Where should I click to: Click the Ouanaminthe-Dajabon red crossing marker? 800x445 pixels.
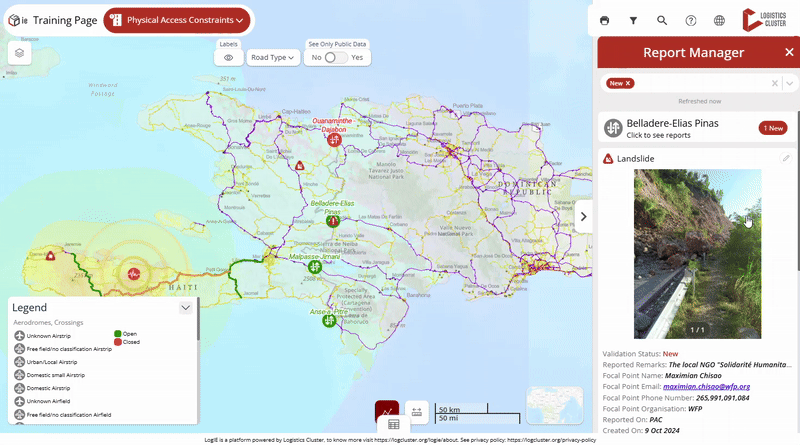tap(334, 139)
